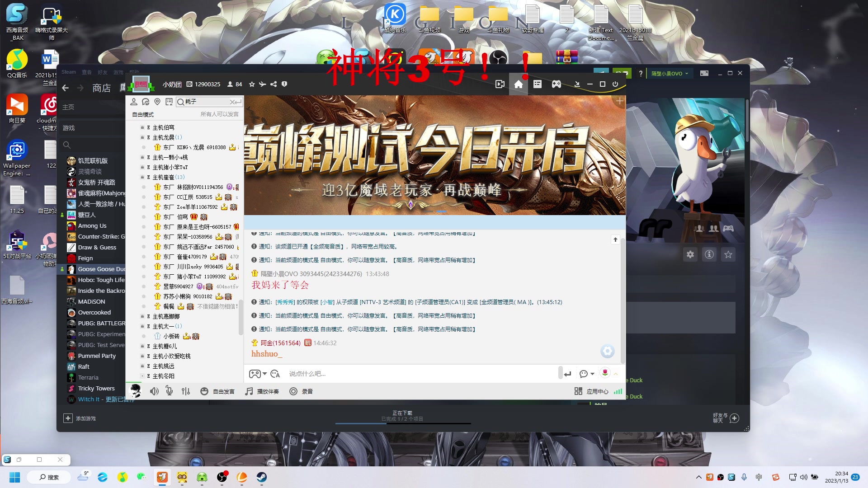Open the channel bulletin board icon

click(169, 102)
